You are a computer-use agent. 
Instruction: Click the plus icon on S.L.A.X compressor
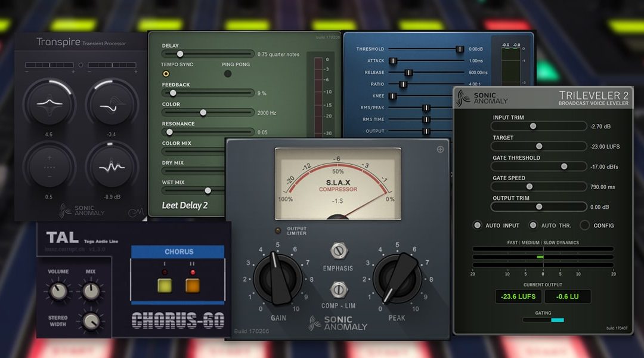[x=440, y=149]
